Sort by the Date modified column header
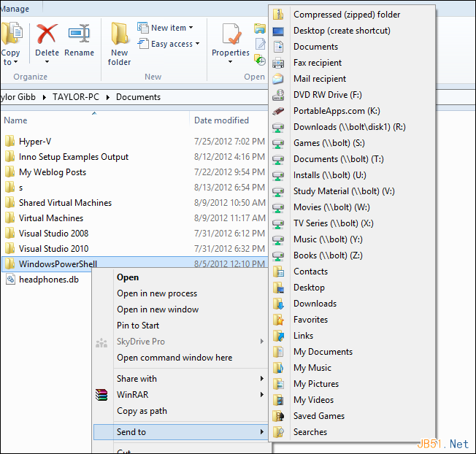 pos(221,120)
